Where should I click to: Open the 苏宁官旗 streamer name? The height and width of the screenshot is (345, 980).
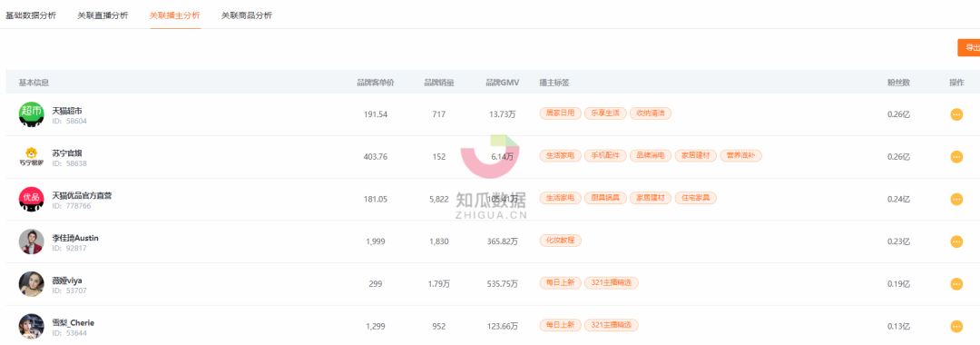tap(67, 153)
